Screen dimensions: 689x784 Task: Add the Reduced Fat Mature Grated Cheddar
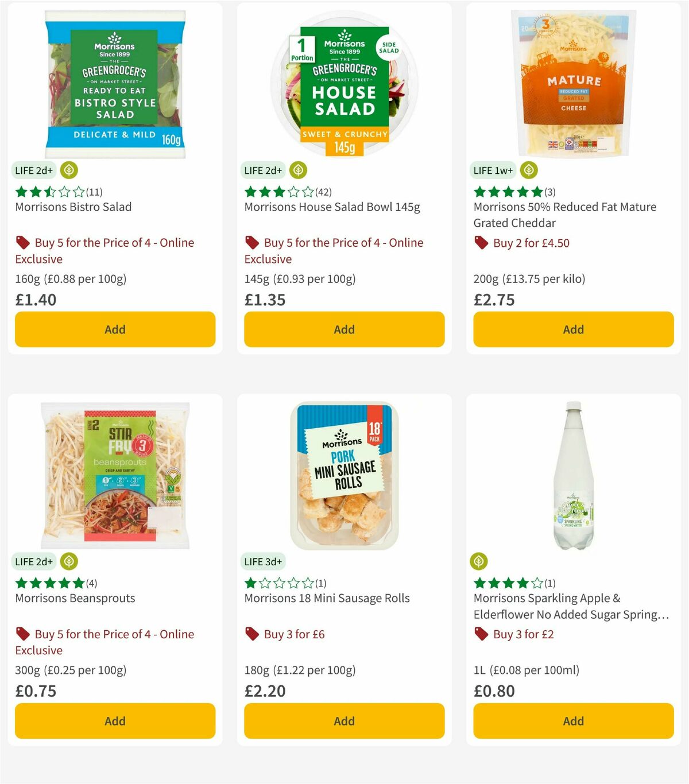pos(573,329)
